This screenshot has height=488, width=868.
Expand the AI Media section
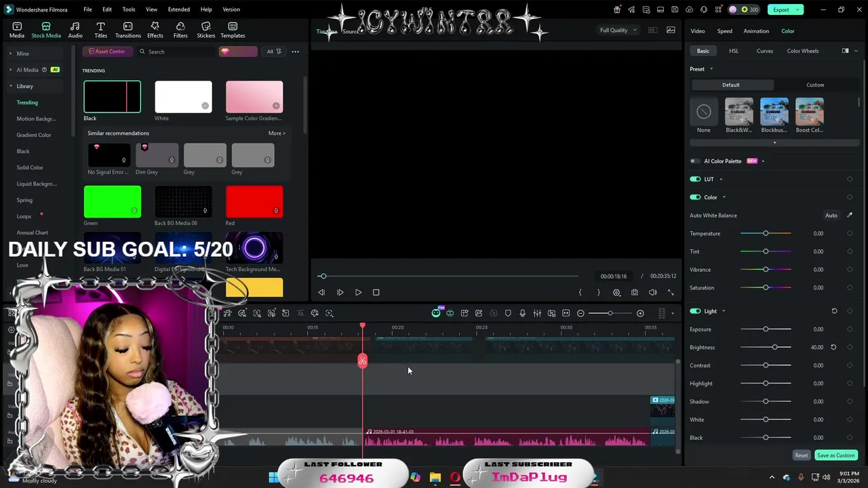10,70
